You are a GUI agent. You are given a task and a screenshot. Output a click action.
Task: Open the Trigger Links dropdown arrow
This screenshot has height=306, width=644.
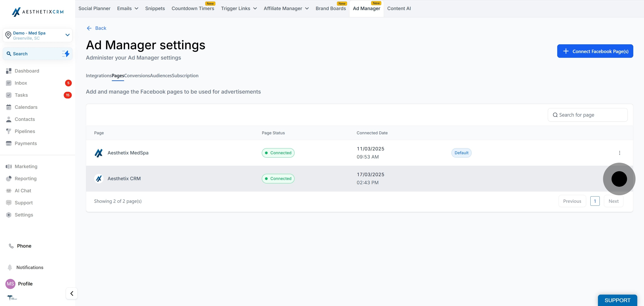tap(255, 9)
